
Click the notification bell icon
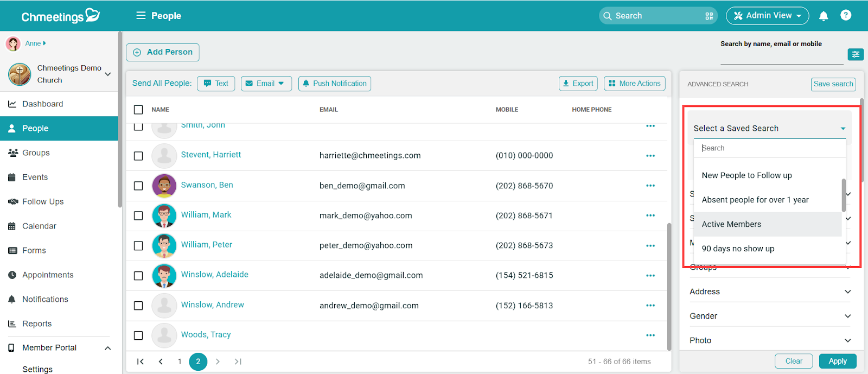[823, 16]
